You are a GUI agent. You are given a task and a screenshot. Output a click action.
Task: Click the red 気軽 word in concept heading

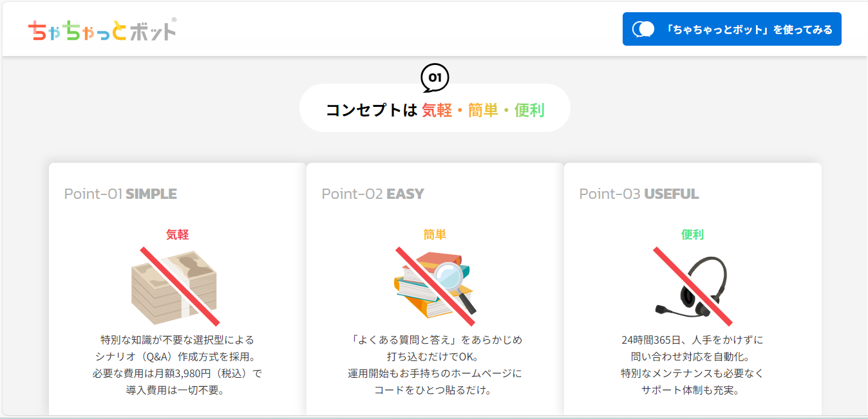[437, 110]
